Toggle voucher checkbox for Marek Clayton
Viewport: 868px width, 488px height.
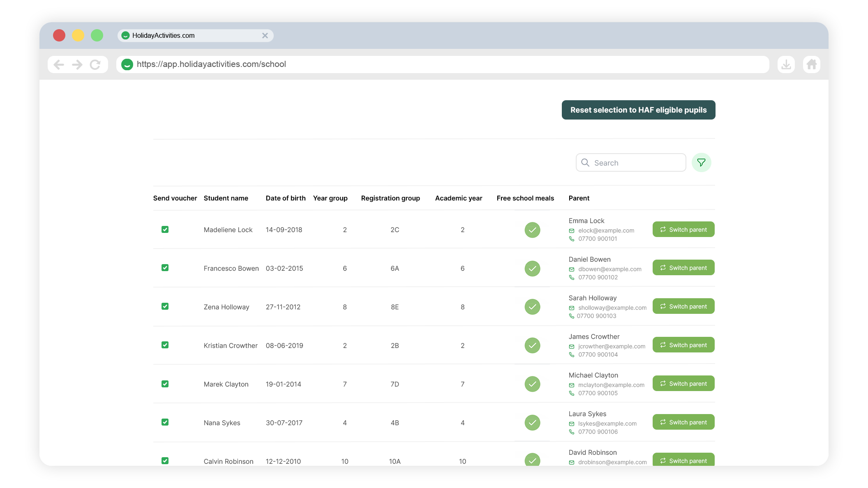[165, 384]
